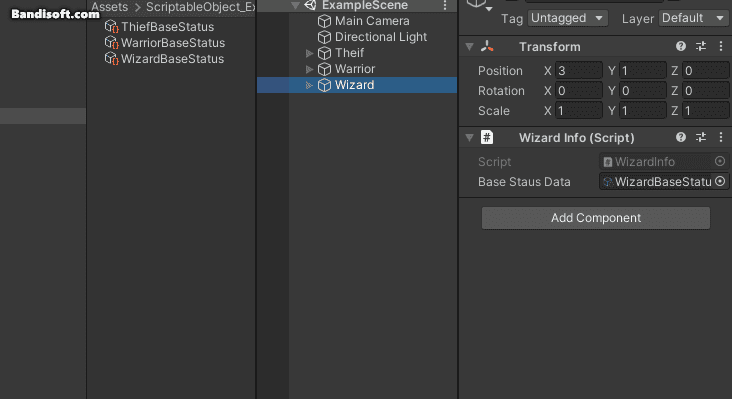
Task: Edit Position Z field
Action: click(705, 70)
